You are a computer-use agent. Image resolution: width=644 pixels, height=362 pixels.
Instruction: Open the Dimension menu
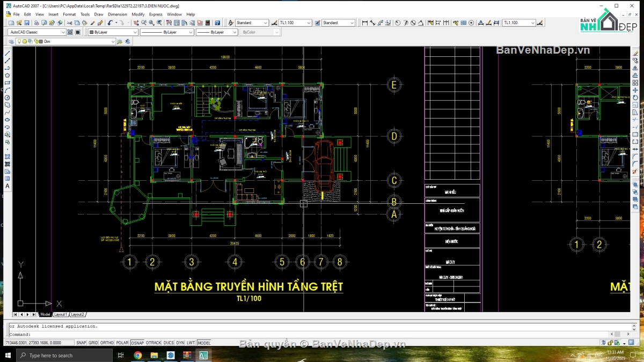[x=118, y=14]
